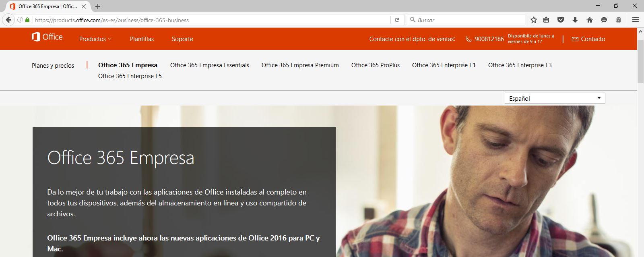This screenshot has height=257, width=644.
Task: Open Office 365 Empresa Premium link
Action: pyautogui.click(x=300, y=65)
